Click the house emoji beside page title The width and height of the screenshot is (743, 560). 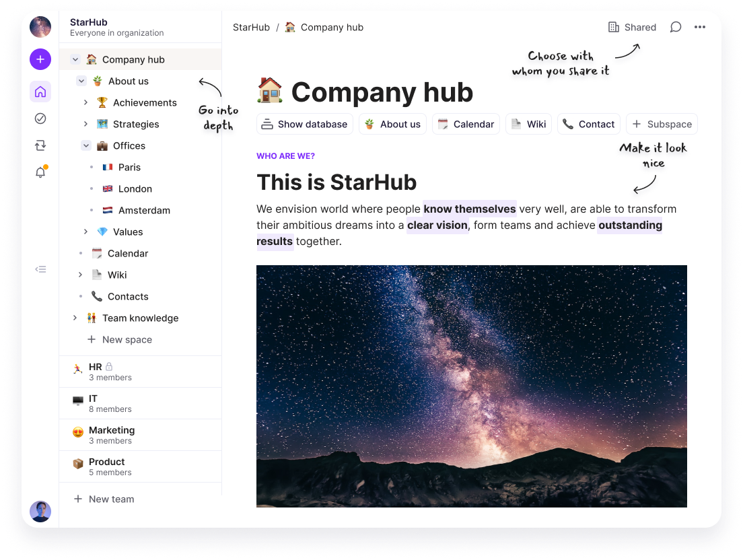(x=270, y=91)
